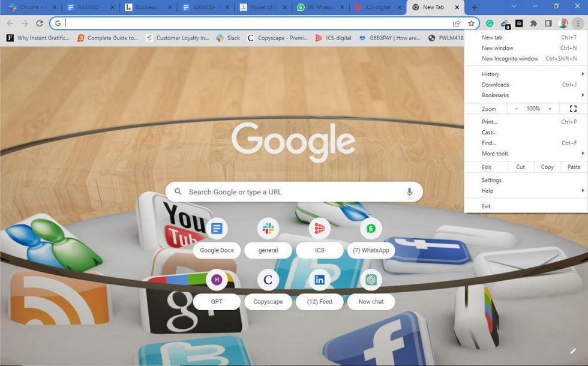The height and width of the screenshot is (366, 588).
Task: Click Paste in the Edit row
Action: tap(574, 167)
